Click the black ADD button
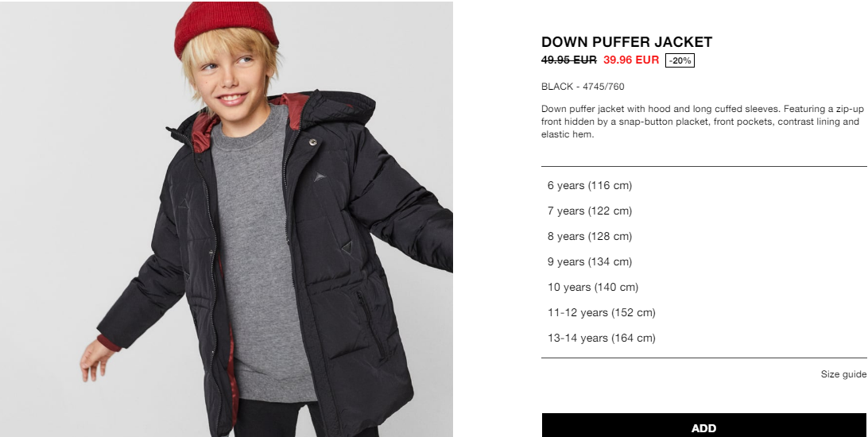The width and height of the screenshot is (868, 437). (704, 425)
